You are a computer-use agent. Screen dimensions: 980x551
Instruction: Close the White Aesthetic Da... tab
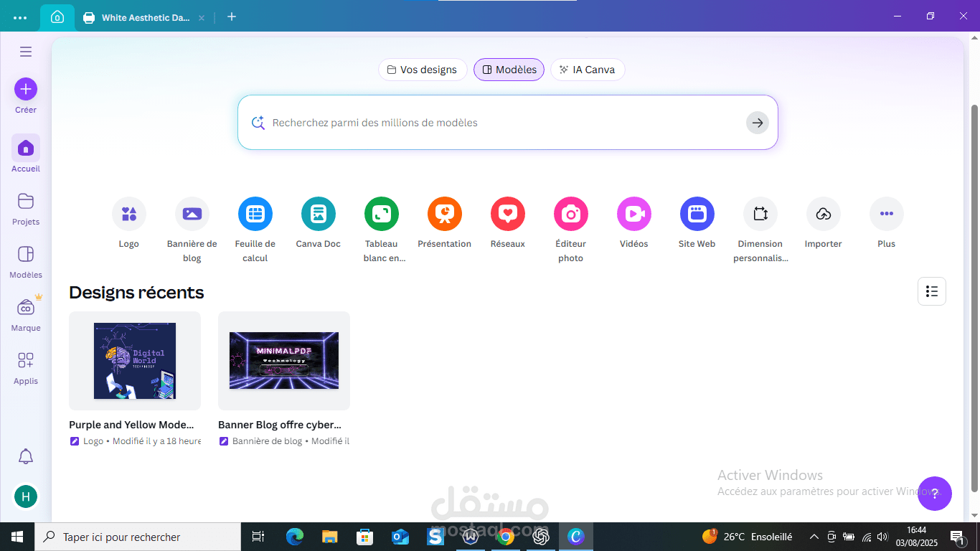[202, 17]
